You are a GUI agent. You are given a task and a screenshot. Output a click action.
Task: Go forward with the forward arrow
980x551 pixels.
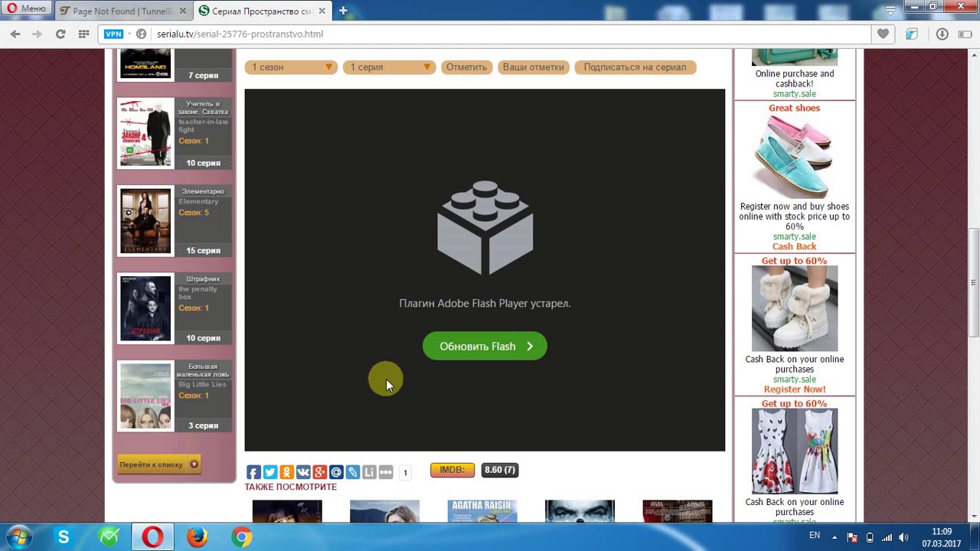click(x=38, y=34)
